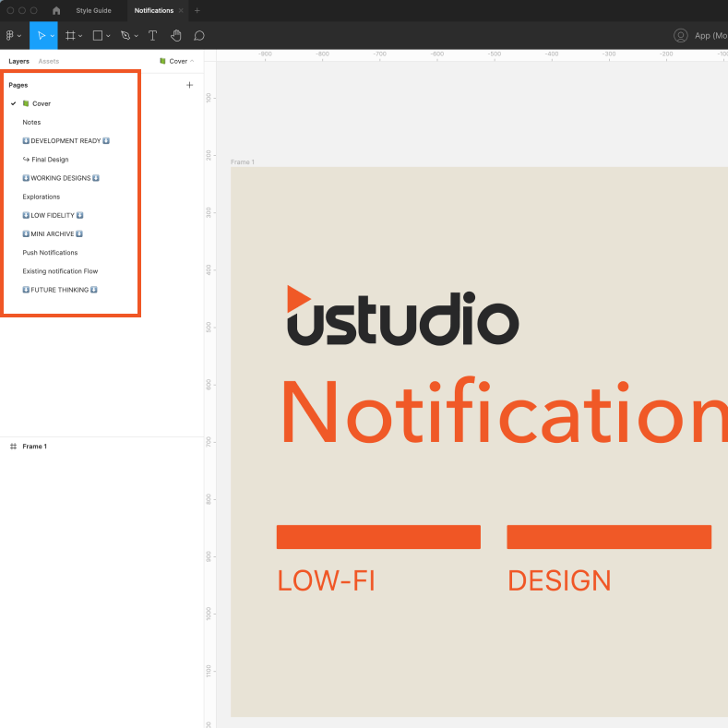Switch to the Style Guide tab
The width and height of the screenshot is (728, 728).
pos(94,10)
